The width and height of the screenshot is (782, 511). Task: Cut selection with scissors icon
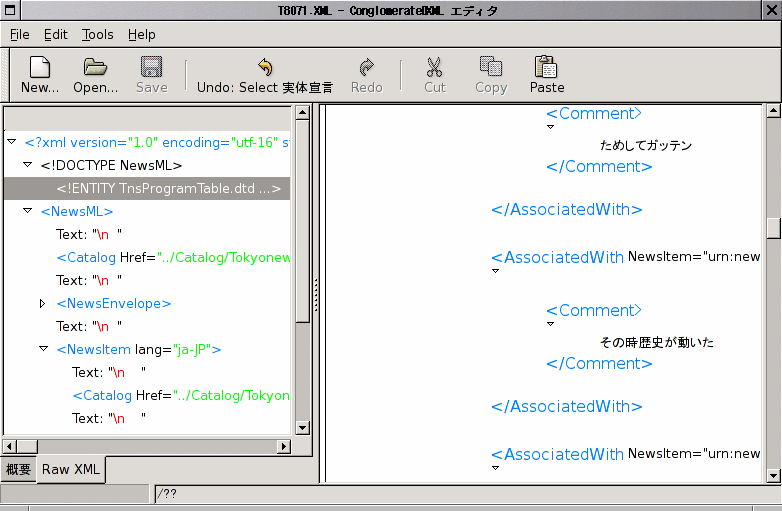pos(434,68)
